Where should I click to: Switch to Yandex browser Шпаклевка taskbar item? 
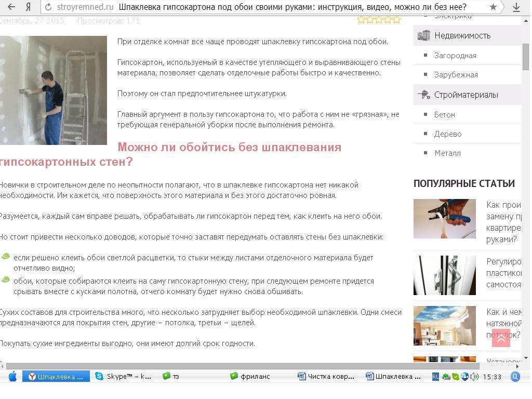[56, 376]
